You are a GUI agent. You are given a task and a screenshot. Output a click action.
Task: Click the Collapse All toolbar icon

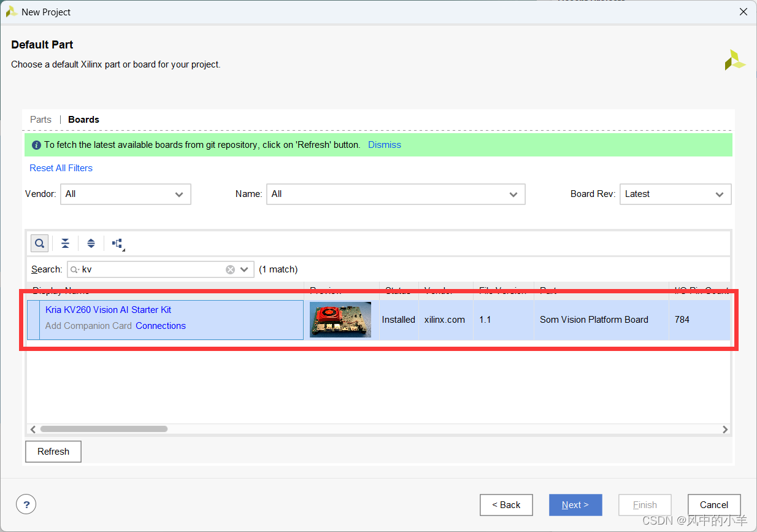coord(65,244)
